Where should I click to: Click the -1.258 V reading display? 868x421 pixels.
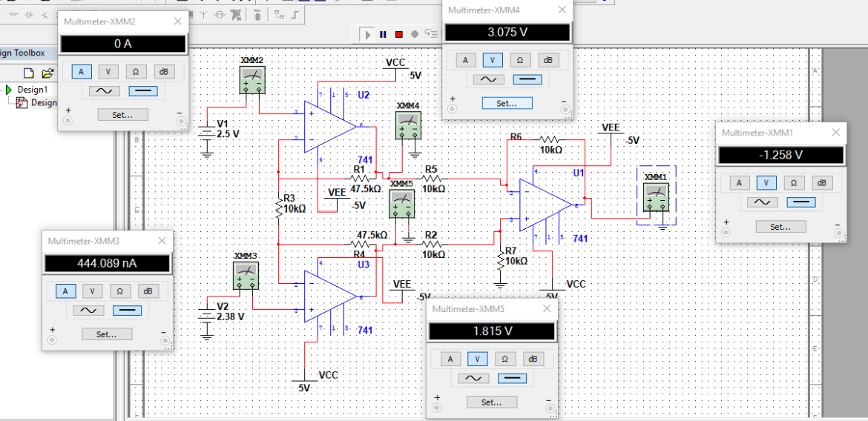[x=781, y=155]
